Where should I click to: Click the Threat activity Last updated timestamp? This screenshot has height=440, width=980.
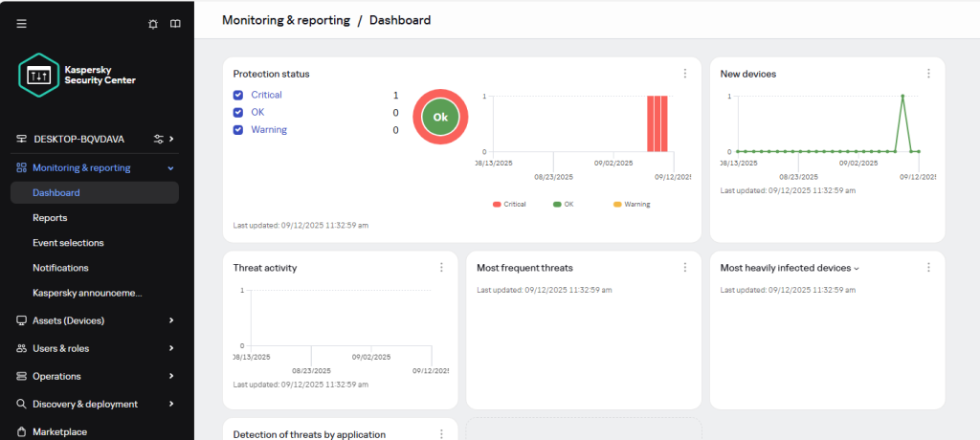click(301, 385)
